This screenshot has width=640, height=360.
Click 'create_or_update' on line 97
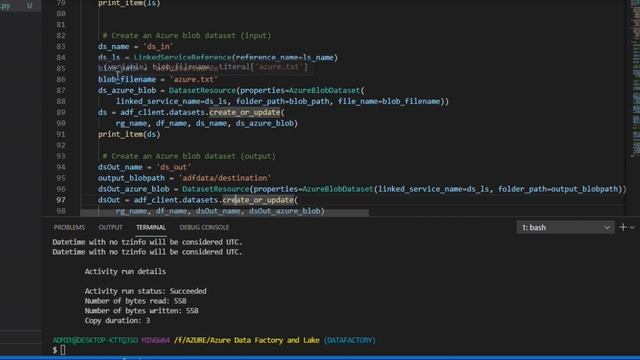click(258, 200)
